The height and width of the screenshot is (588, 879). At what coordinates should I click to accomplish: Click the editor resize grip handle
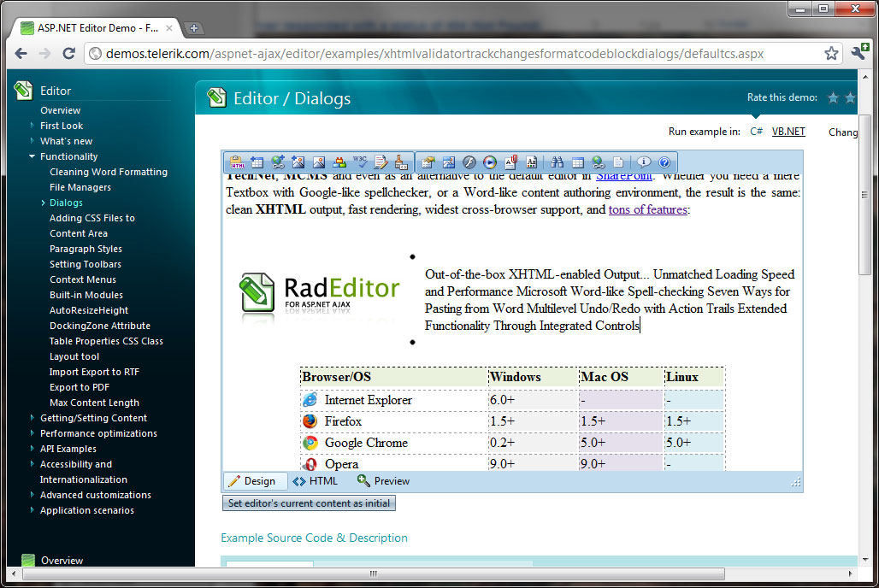[796, 482]
